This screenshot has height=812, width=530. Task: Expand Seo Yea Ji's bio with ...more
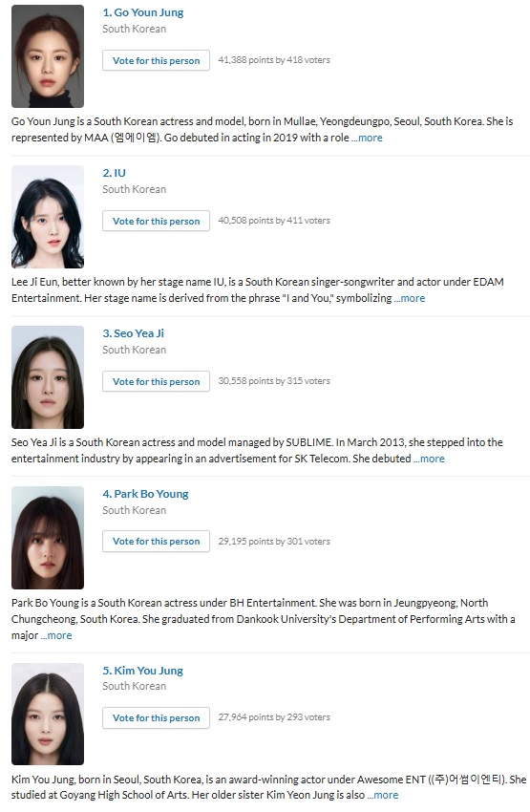pyautogui.click(x=429, y=459)
